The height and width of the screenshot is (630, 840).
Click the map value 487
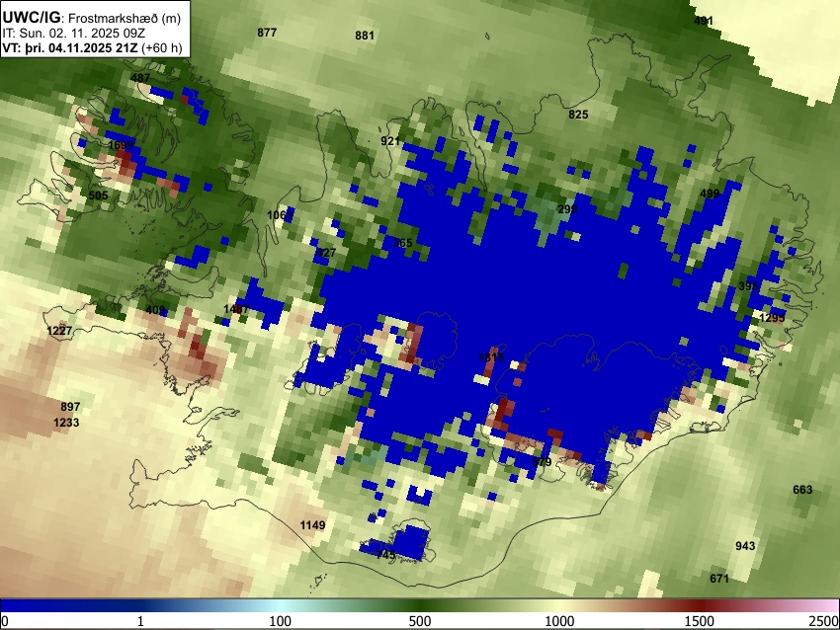140,78
